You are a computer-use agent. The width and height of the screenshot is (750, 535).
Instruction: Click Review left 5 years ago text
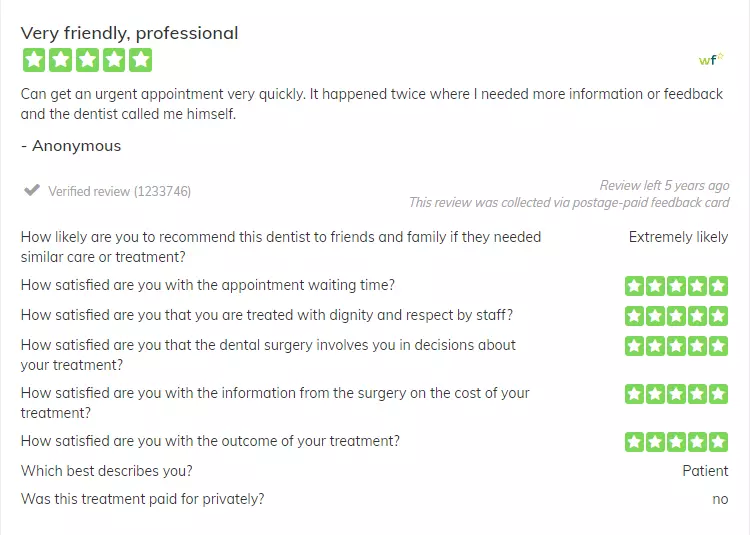664,186
